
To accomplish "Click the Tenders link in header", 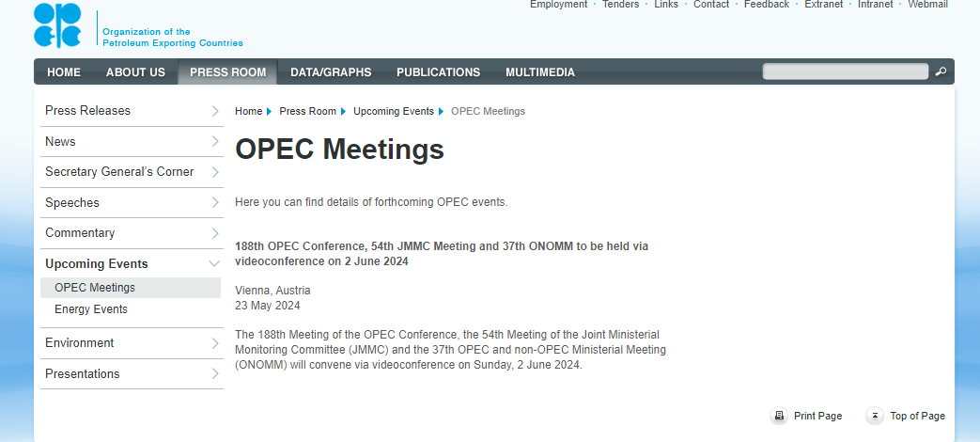I will click(x=620, y=5).
